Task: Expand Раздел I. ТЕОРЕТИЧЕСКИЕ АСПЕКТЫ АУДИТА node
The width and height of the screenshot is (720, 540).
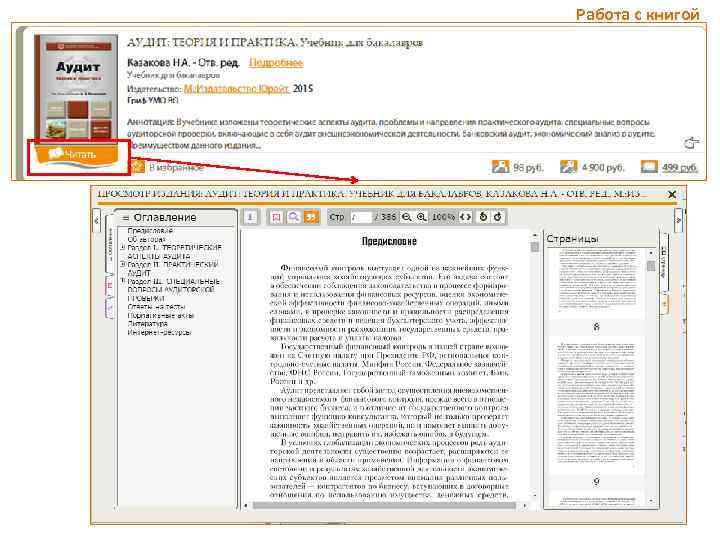Action: 123,248
